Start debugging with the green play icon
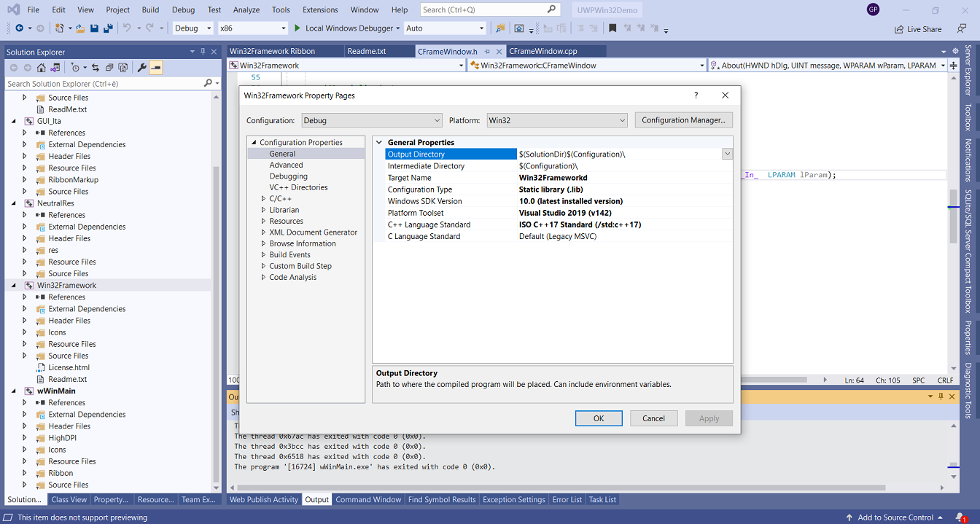 point(297,28)
